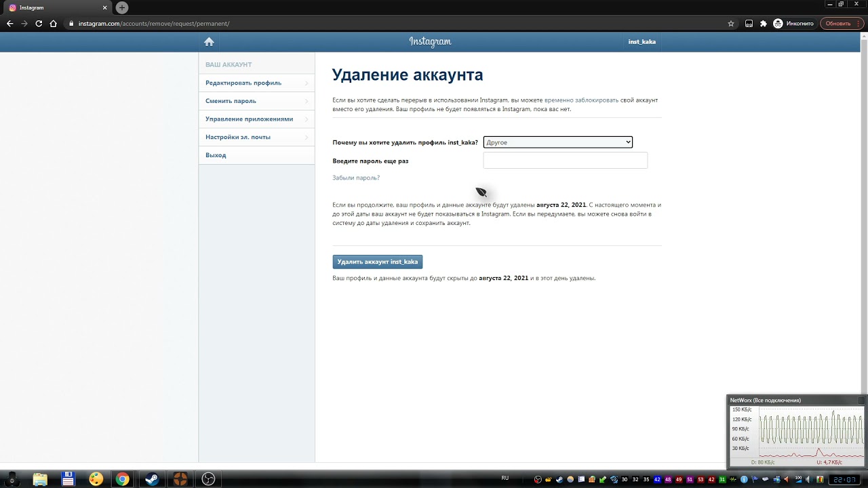This screenshot has width=868, height=488.
Task: Click the NetWorx tray icon
Action: (820, 480)
